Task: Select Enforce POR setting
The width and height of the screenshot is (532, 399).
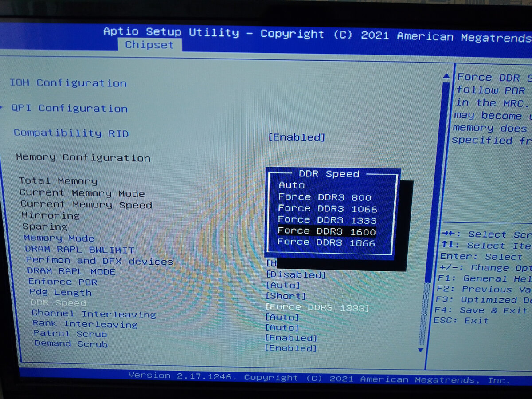Action: [63, 282]
